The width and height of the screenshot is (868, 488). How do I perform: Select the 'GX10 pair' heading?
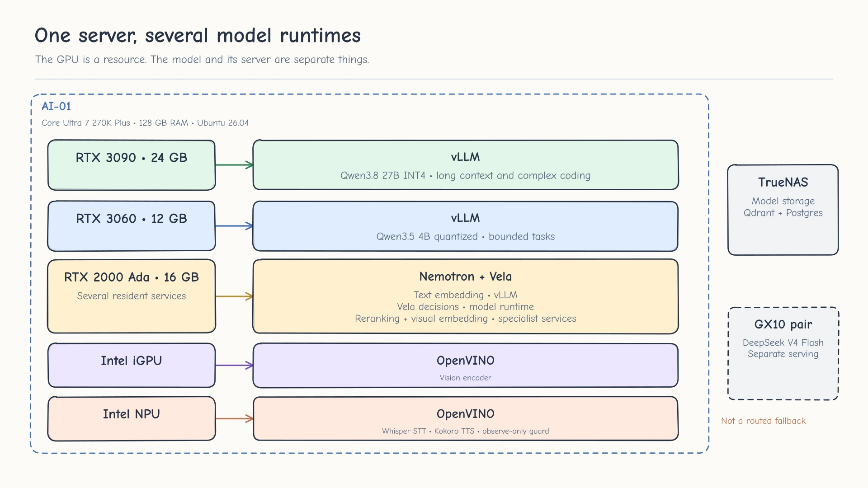[x=783, y=324]
